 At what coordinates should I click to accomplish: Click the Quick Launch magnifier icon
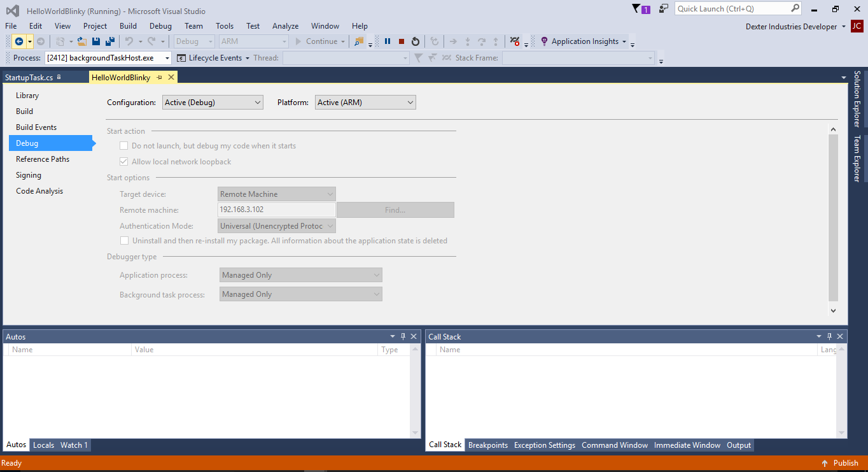tap(795, 8)
